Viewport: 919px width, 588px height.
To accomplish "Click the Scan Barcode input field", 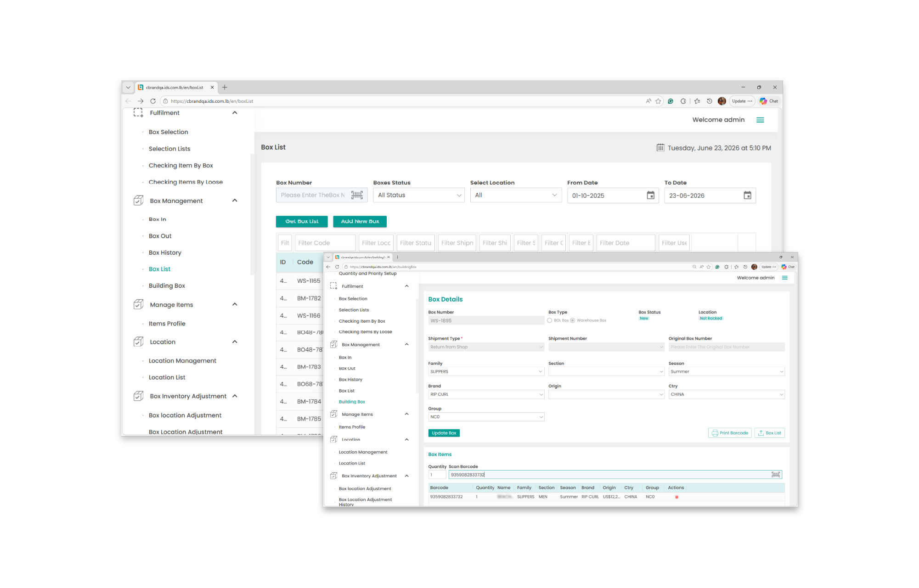I will pyautogui.click(x=615, y=475).
